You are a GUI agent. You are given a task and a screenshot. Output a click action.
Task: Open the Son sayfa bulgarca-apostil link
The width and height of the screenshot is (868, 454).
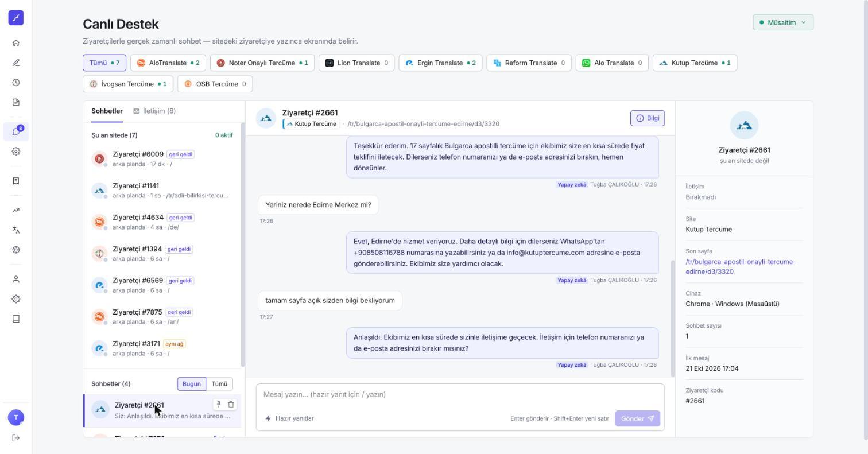click(741, 266)
